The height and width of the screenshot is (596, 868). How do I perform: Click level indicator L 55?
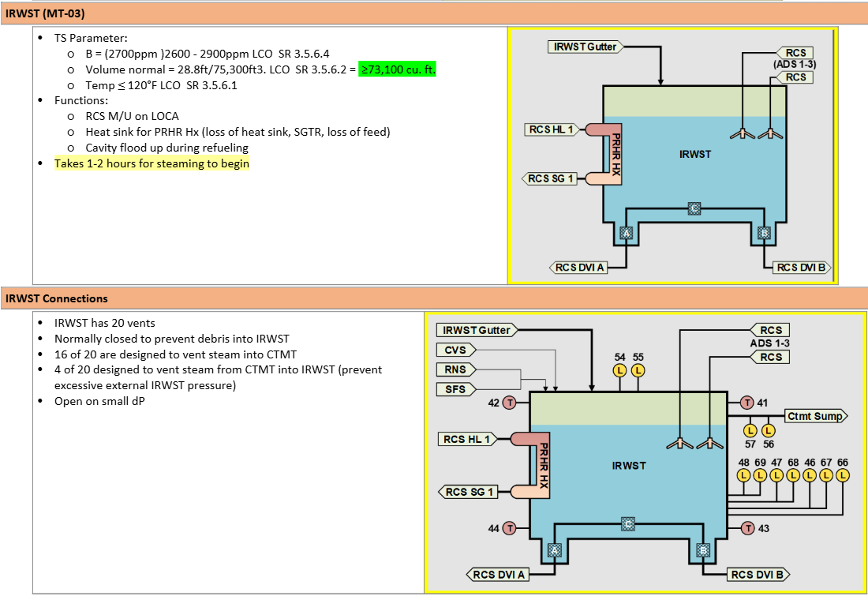pos(638,370)
